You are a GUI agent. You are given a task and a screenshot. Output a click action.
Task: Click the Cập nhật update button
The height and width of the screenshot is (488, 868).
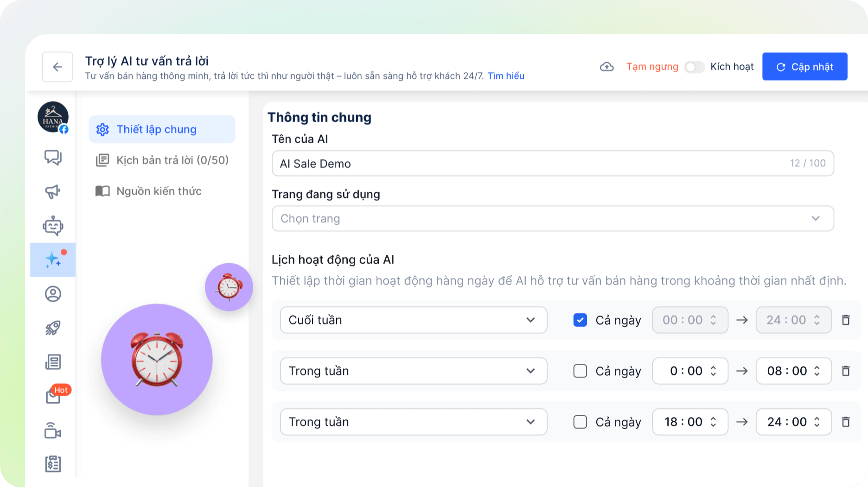pos(805,67)
